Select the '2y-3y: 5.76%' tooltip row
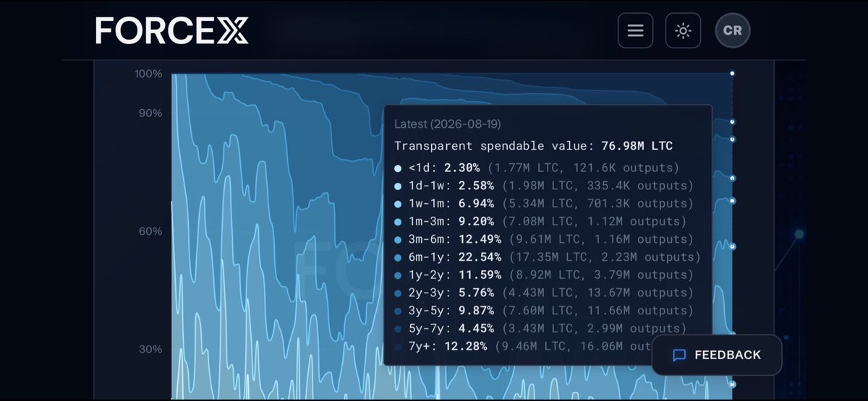The width and height of the screenshot is (868, 401). pos(544,293)
